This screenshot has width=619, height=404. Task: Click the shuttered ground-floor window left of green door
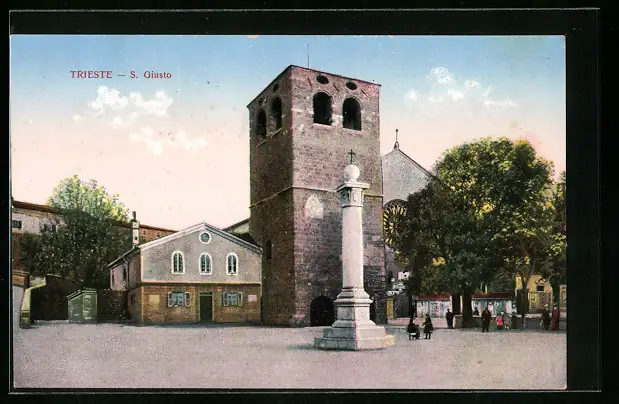(x=177, y=299)
